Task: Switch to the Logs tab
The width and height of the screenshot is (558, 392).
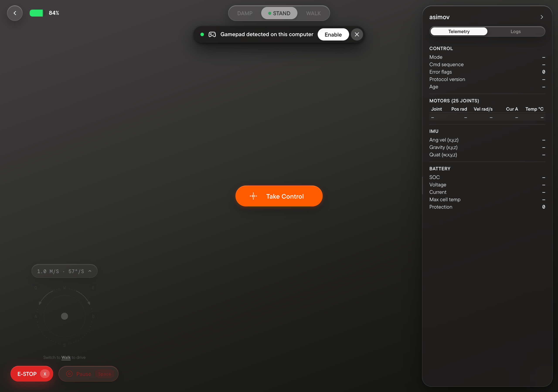Action: (x=515, y=32)
